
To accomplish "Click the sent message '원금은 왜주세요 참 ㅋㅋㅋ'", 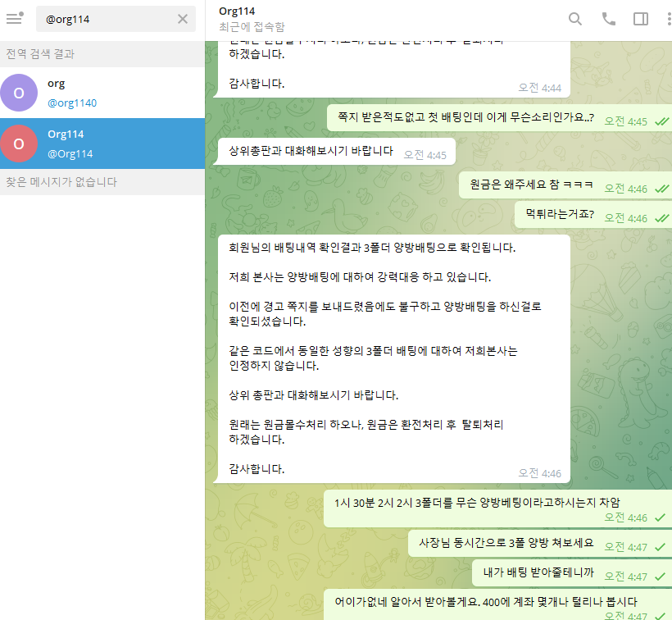I will coord(531,186).
